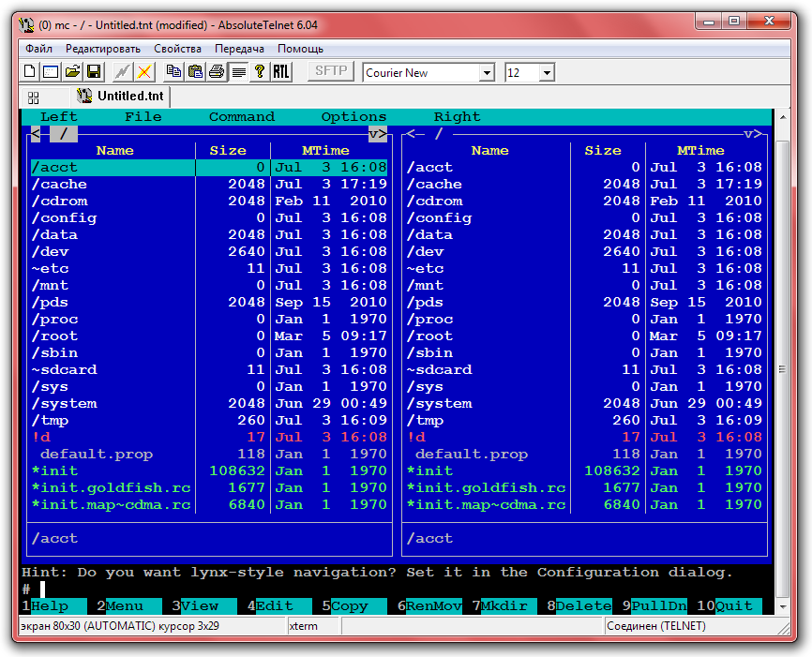Click the AbsoluteTelnet title bar app icon

pyautogui.click(x=26, y=24)
